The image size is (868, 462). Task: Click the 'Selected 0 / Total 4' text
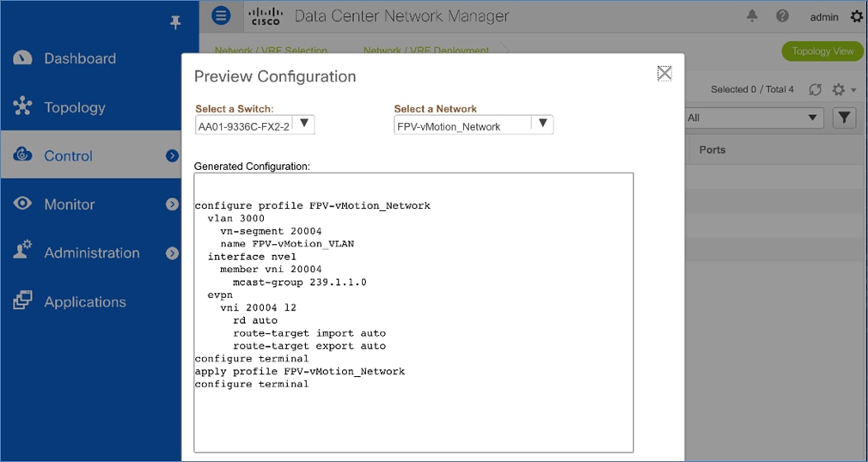(x=752, y=89)
